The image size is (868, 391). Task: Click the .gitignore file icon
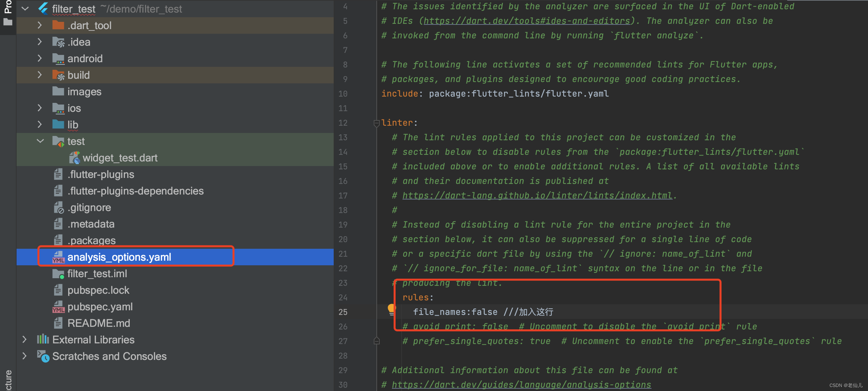(58, 208)
